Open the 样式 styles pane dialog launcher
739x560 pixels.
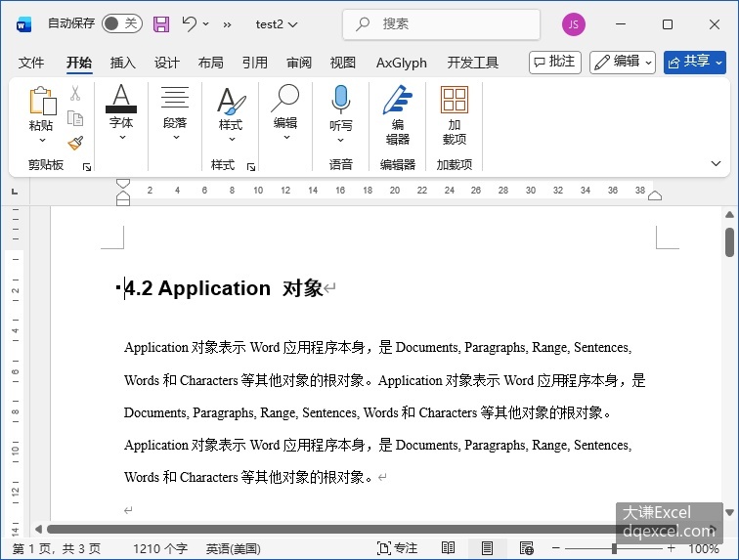pyautogui.click(x=251, y=166)
